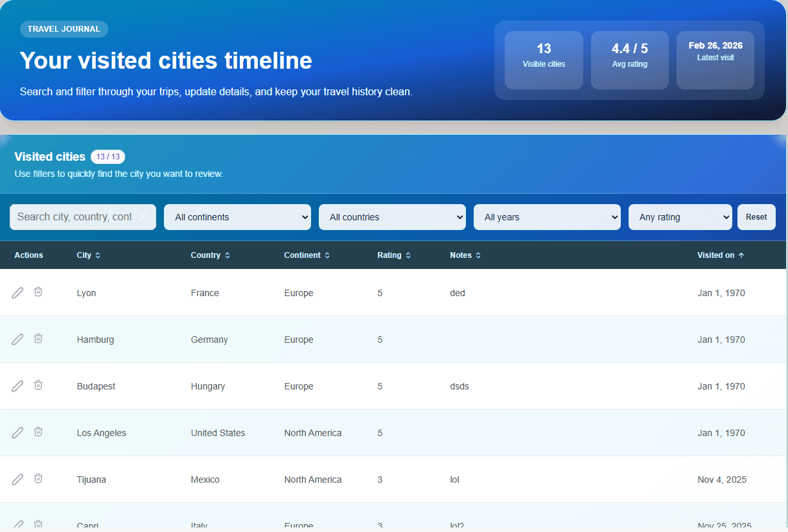Remove Budapest using its trash icon

38,386
